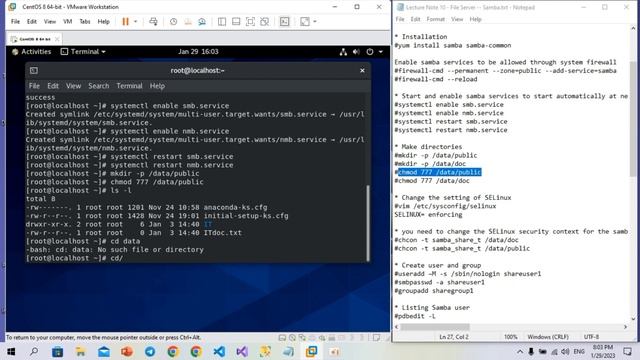Click the GNOME power icon
640x360 pixels.
point(370,52)
